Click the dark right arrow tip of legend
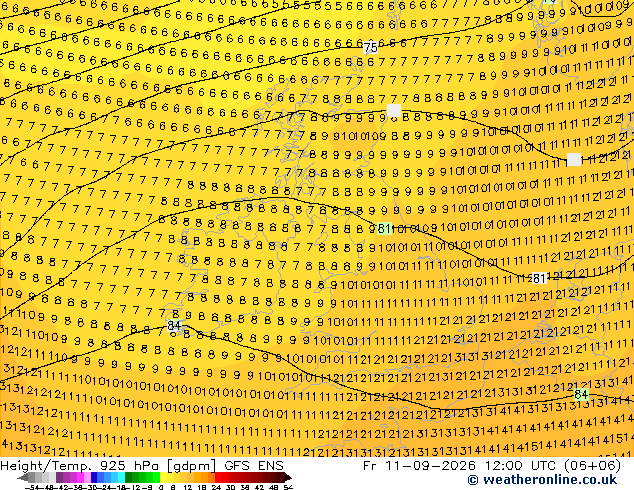This screenshot has width=634, height=490. point(288,478)
